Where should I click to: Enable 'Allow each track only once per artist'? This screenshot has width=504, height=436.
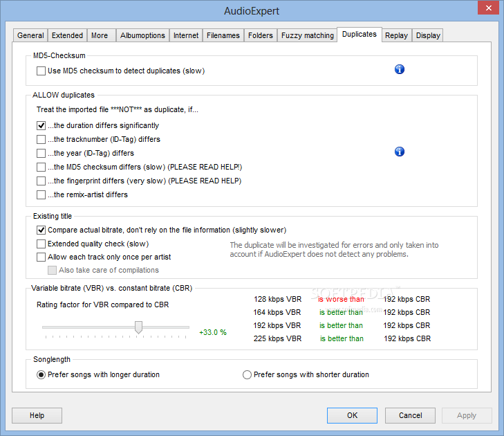[41, 257]
